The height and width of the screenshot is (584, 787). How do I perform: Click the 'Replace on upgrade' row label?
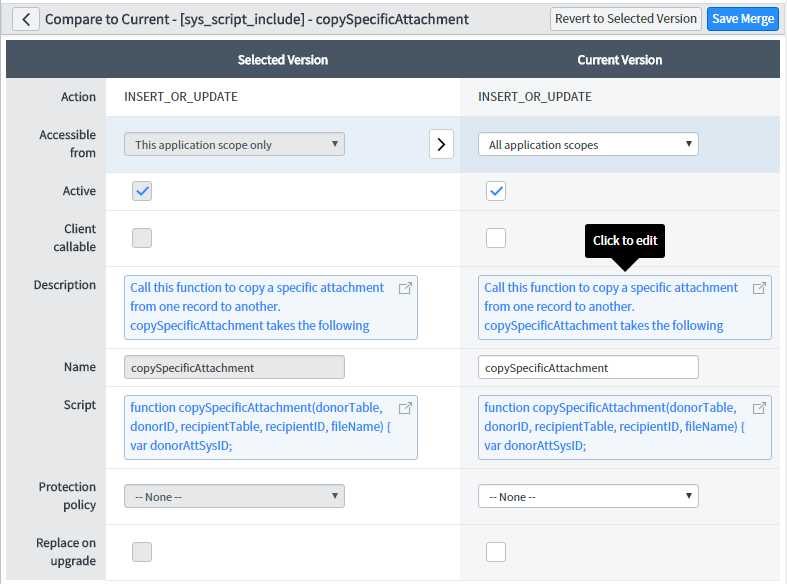[x=66, y=551]
